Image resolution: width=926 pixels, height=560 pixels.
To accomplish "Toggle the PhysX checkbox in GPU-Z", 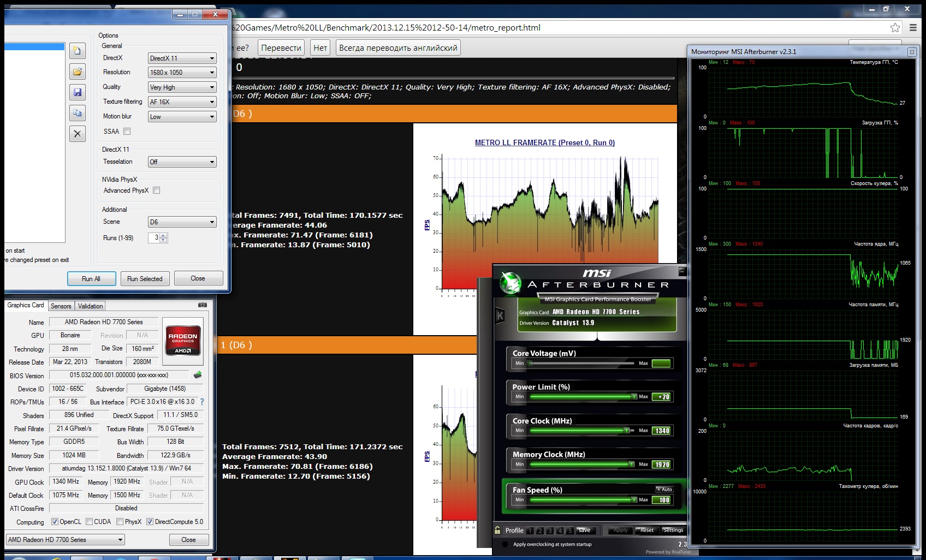I will coord(120,522).
